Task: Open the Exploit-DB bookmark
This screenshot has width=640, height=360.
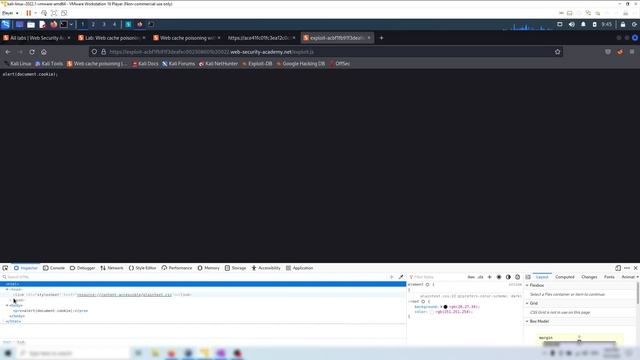Action: click(x=257, y=64)
